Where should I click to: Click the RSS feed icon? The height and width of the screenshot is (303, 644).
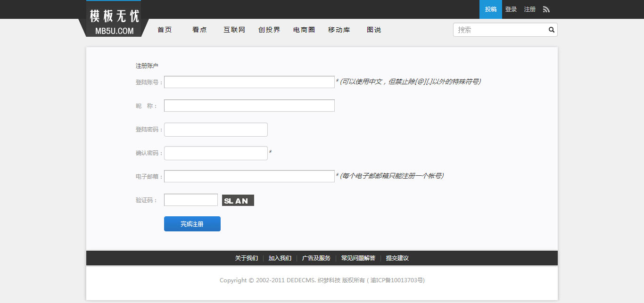(546, 9)
